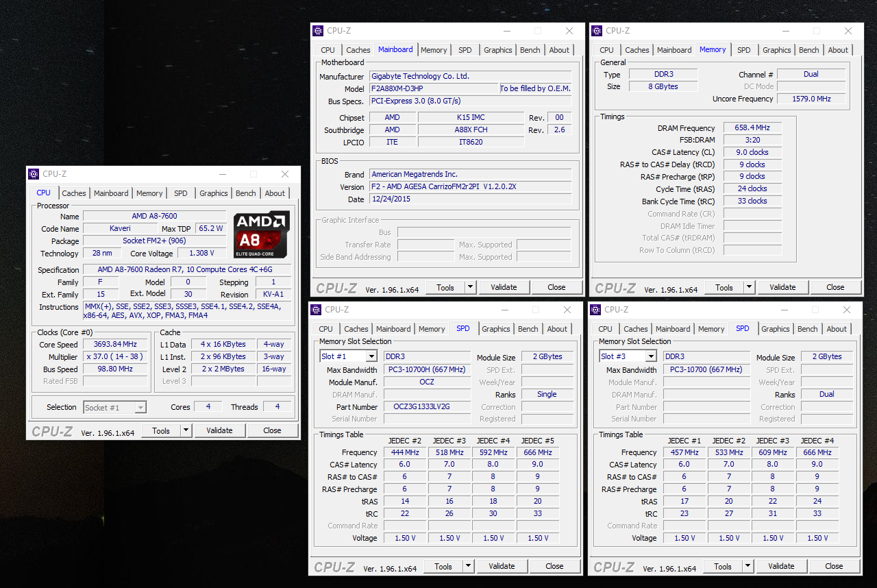Viewport: 877px width, 588px height.
Task: Click the AMD A8-7600 name field
Action: pyautogui.click(x=154, y=216)
